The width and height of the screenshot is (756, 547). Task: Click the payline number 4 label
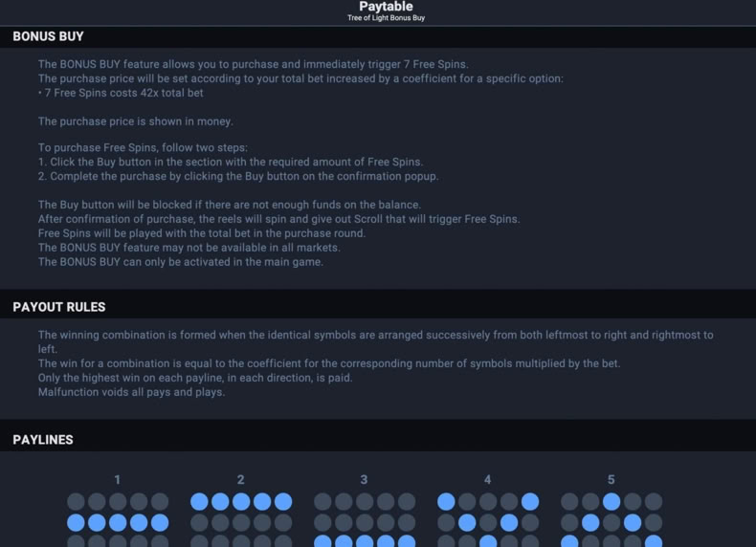pos(487,479)
